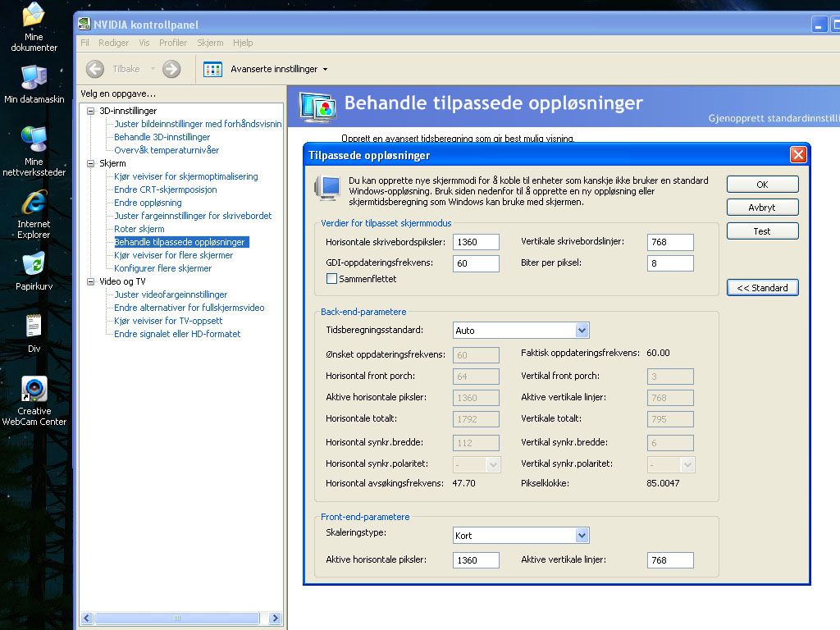Screen dimensions: 840x630
Task: Click the Avbryt button
Action: (x=762, y=208)
